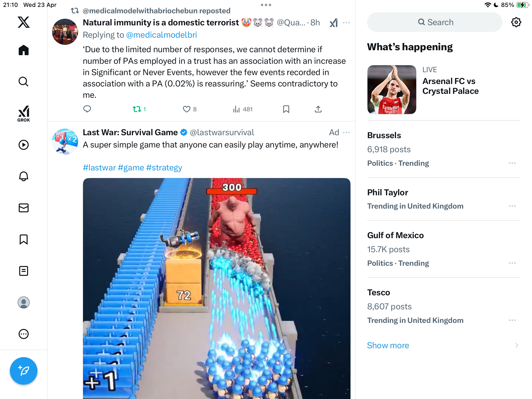Open Bookmarks in the left sidebar
Viewport: 532px width, 399px height.
click(24, 239)
